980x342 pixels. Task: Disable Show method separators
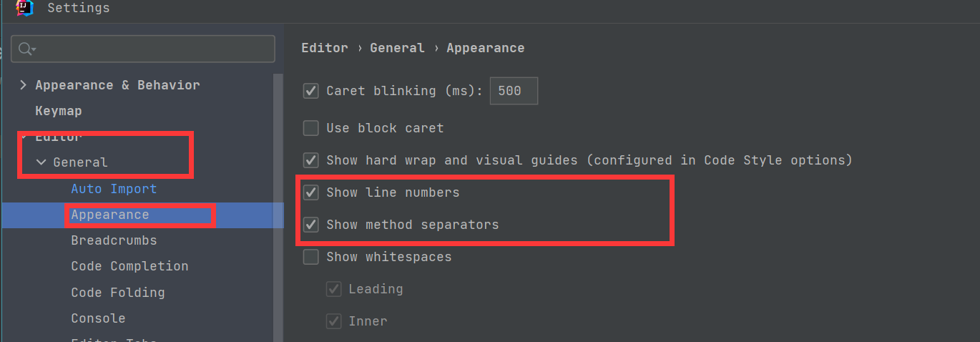click(x=311, y=225)
